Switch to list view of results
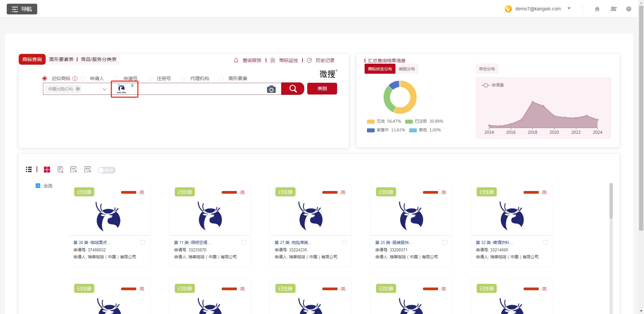 [x=29, y=169]
